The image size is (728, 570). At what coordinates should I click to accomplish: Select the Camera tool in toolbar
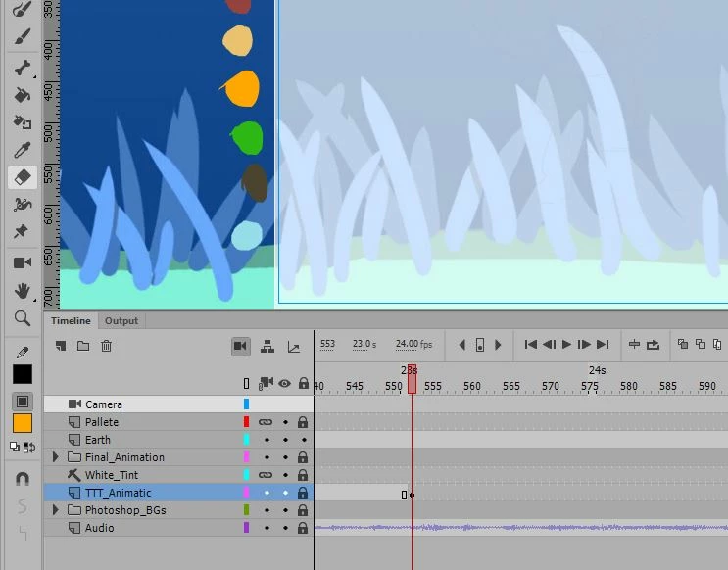pyautogui.click(x=23, y=262)
